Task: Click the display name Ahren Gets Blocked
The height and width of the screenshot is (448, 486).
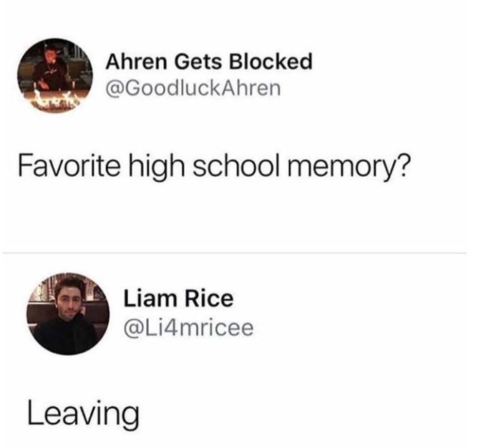Action: tap(208, 62)
